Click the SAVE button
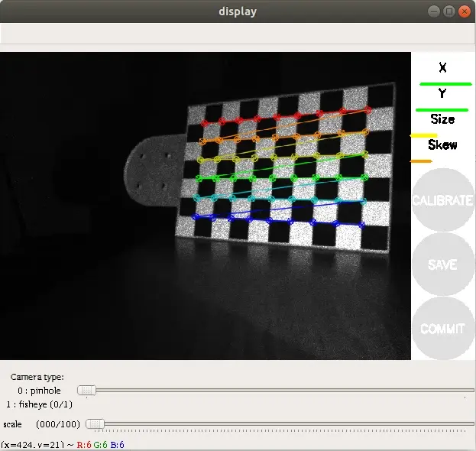476x451 pixels. 442,264
